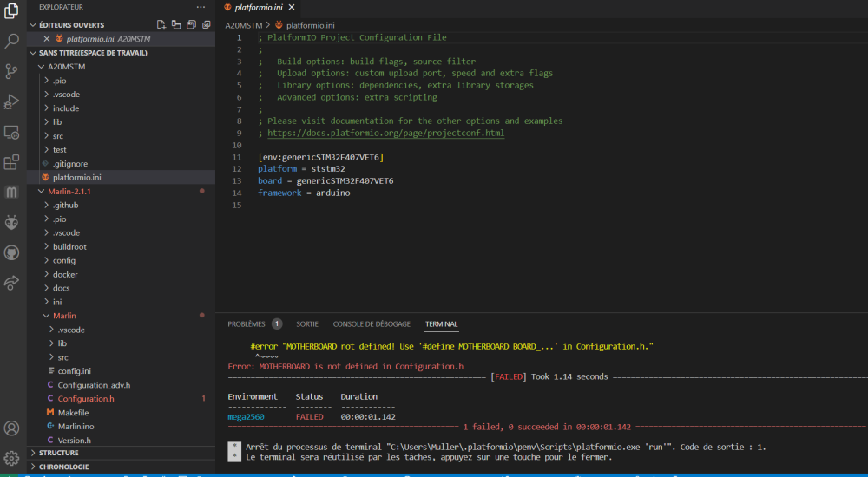Click the A20MSTM breadcrumb above the editor
Viewport: 868px width, 477px height.
pos(243,25)
